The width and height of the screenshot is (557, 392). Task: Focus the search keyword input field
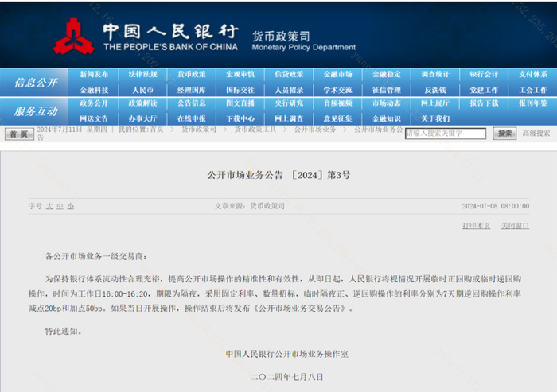[446, 134]
